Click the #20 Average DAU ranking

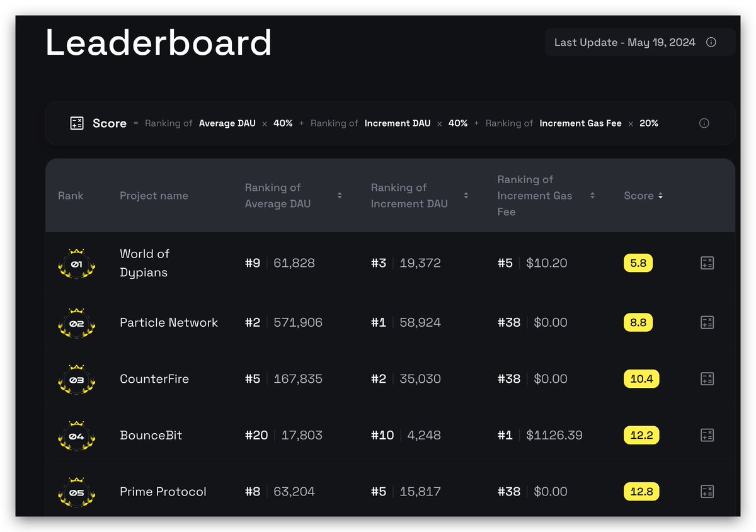click(x=256, y=435)
